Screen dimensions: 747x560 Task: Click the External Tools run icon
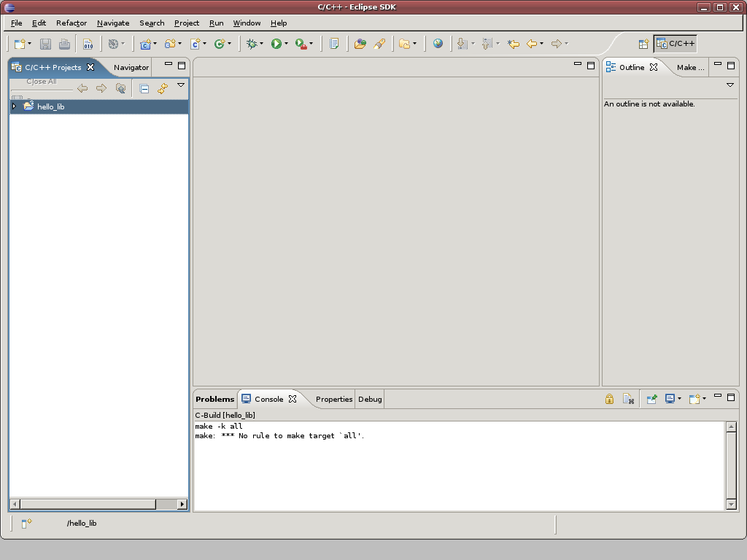click(x=301, y=44)
